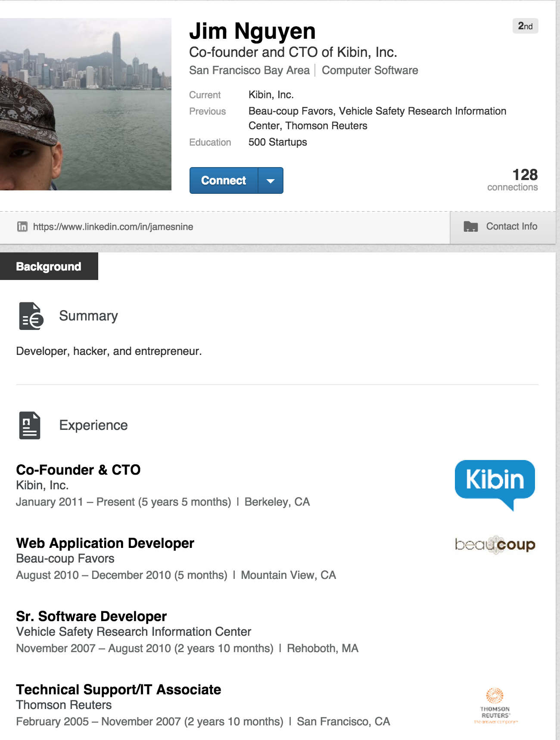The image size is (560, 740).
Task: Click the Contact Info folder icon
Action: [x=470, y=227]
